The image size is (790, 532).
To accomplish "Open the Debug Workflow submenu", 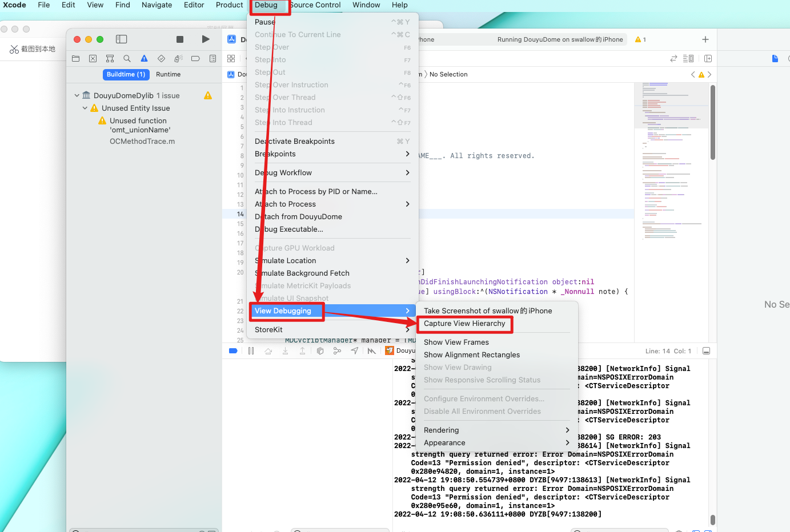I will pyautogui.click(x=333, y=173).
